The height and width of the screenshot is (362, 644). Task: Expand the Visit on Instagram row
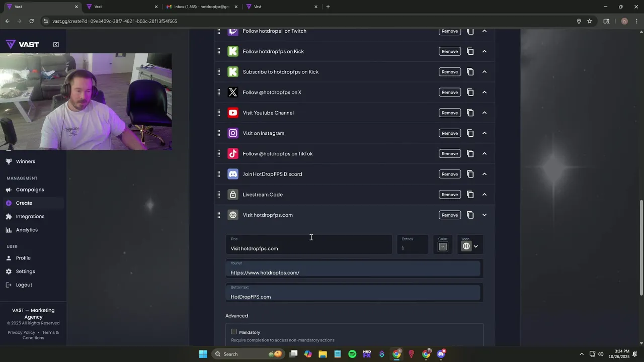(x=484, y=133)
